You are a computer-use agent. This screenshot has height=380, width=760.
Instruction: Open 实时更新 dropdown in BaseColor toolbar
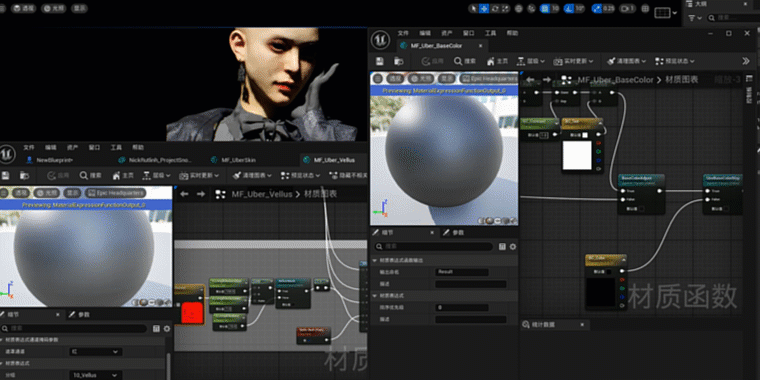[x=573, y=61]
